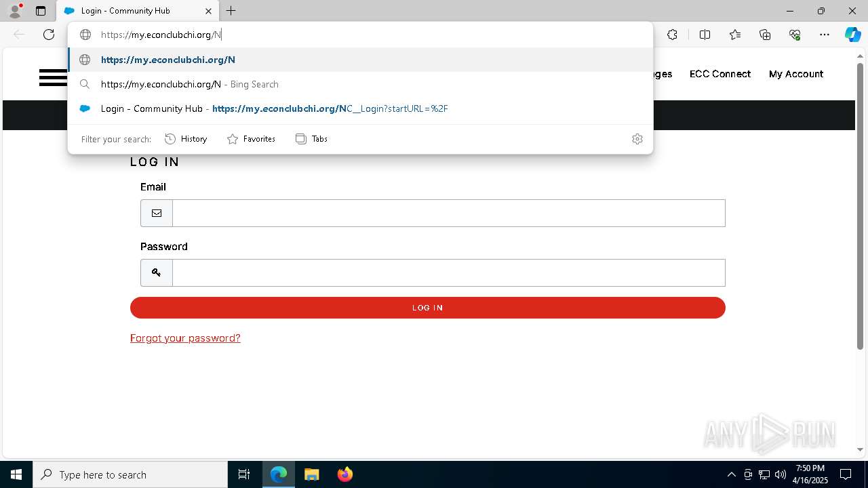868x488 pixels.
Task: Open Settings and more ellipsis menu
Action: (825, 35)
